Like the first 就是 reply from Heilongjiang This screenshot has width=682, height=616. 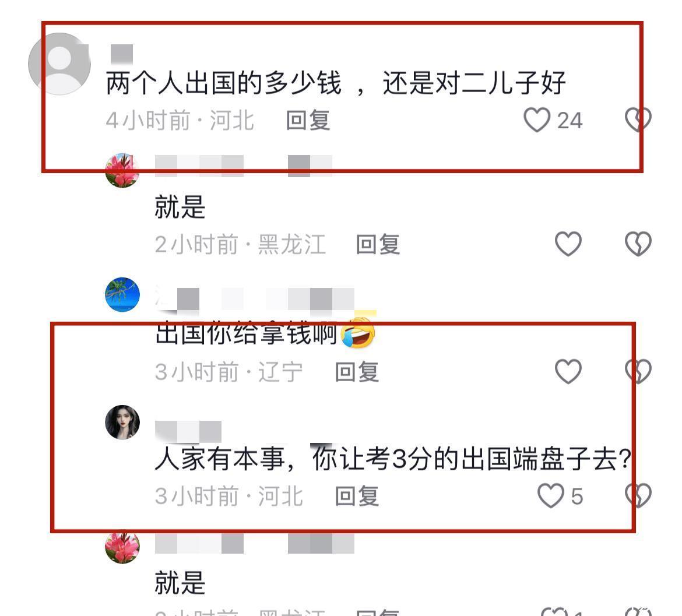pyautogui.click(x=568, y=244)
